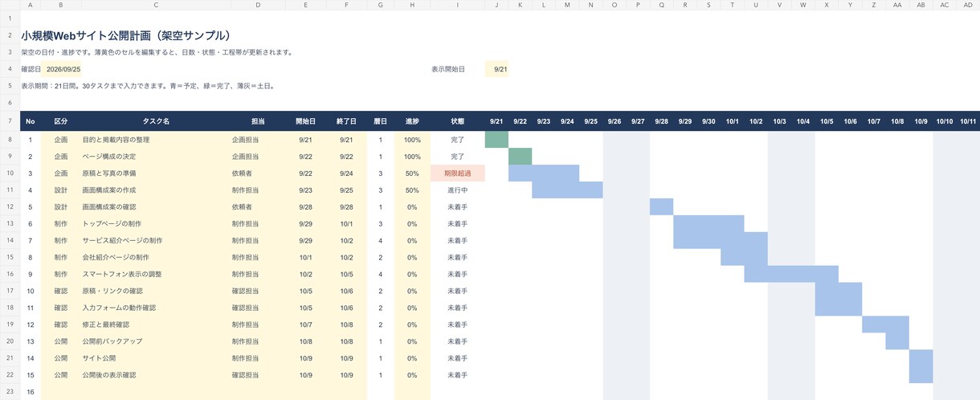
Task: Select the 表示開始日 value cell 9/21
Action: 497,69
